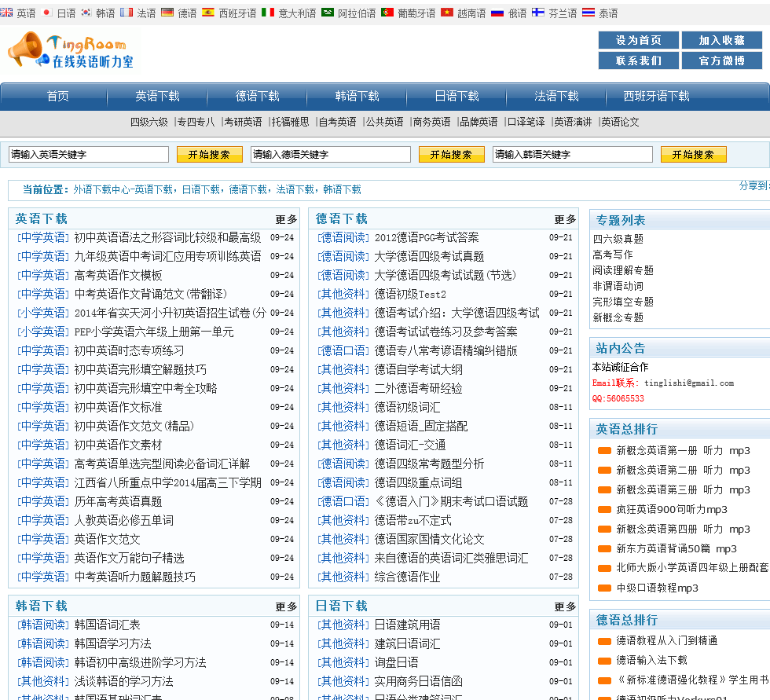This screenshot has width=770, height=700.
Task: Click 更多 in the 德语下载 panel header
Action: [565, 219]
